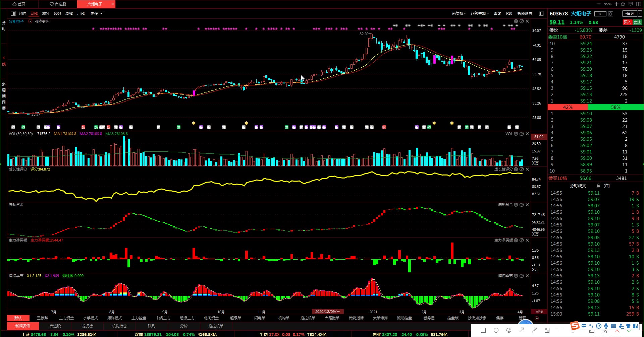Open the 龙虎榜 bottom tab

pos(87,326)
